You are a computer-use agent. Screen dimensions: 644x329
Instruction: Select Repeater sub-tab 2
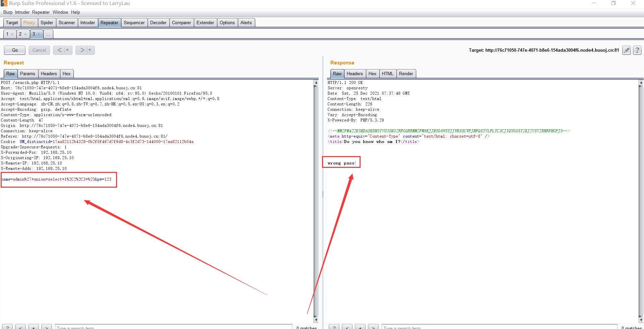point(20,34)
